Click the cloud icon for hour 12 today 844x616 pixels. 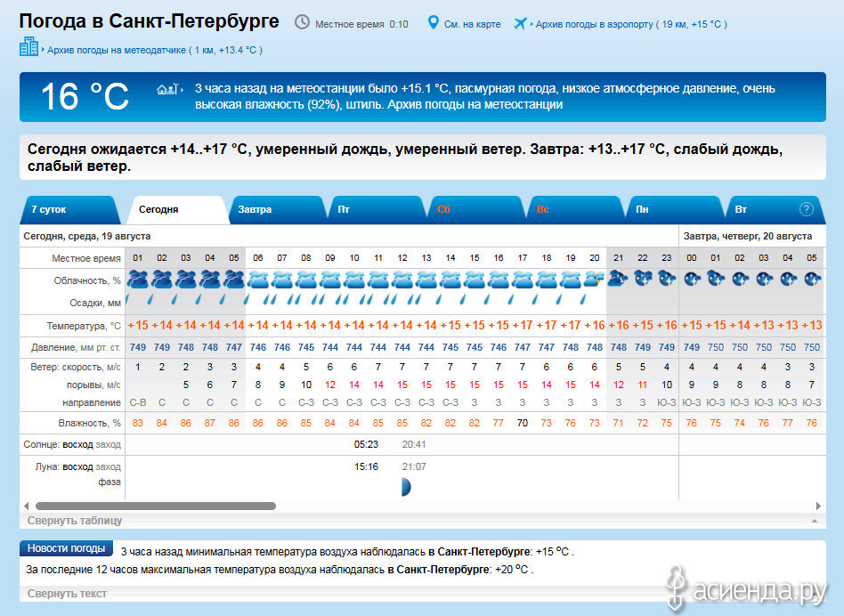(402, 280)
